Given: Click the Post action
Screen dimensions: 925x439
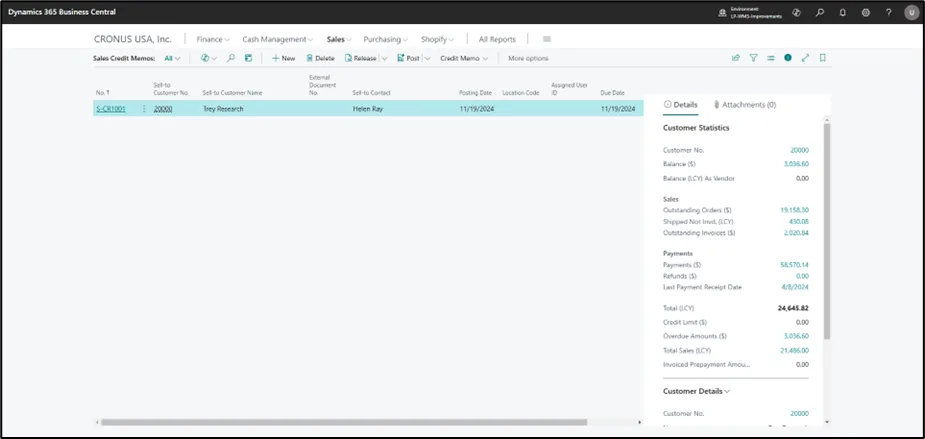Looking at the screenshot, I should [x=408, y=58].
